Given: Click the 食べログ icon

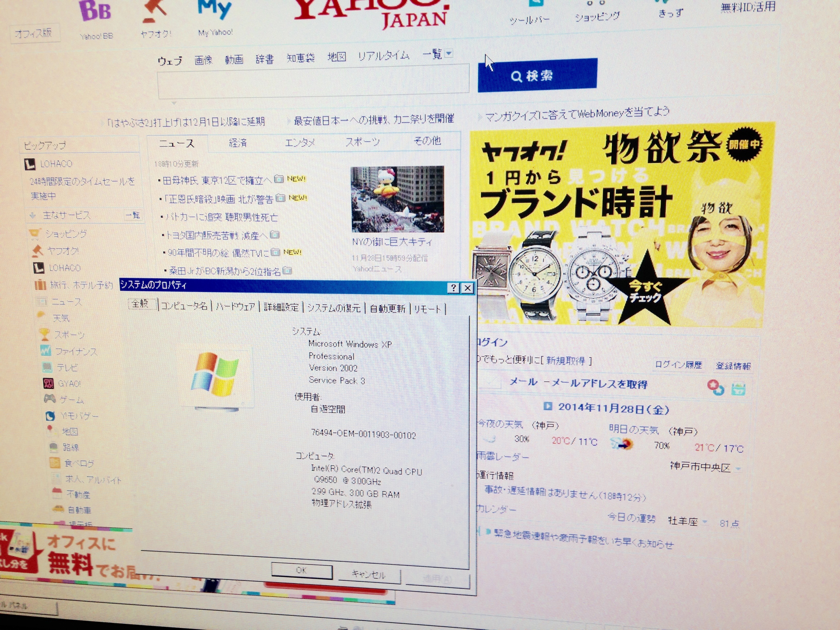Looking at the screenshot, I should point(55,463).
